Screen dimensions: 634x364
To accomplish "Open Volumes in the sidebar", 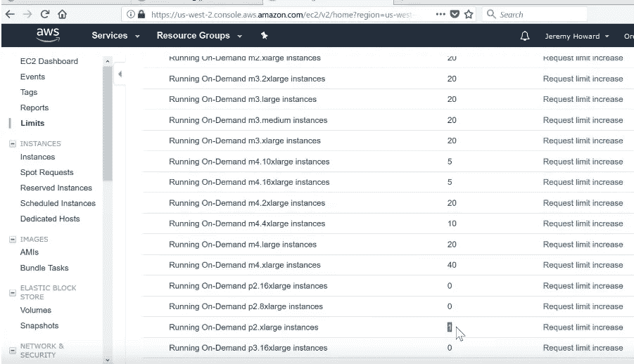I will click(x=36, y=311).
